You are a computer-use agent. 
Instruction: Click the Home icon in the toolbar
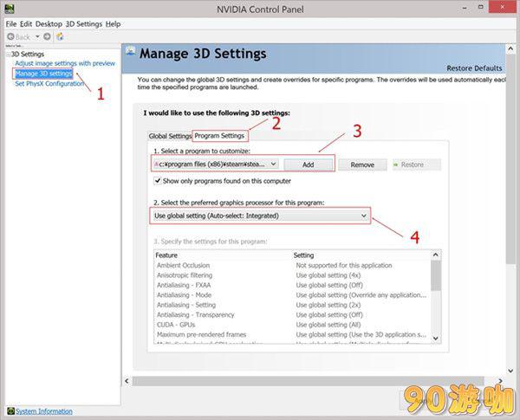click(60, 36)
